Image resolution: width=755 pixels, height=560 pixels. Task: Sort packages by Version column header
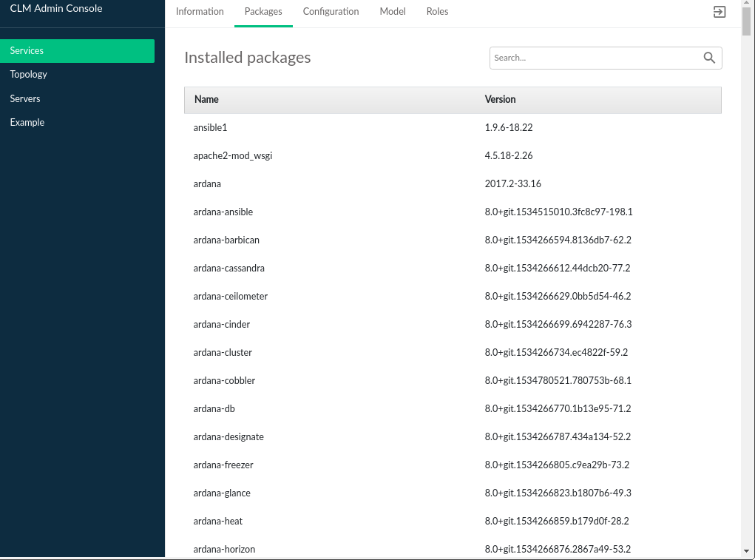pyautogui.click(x=500, y=99)
